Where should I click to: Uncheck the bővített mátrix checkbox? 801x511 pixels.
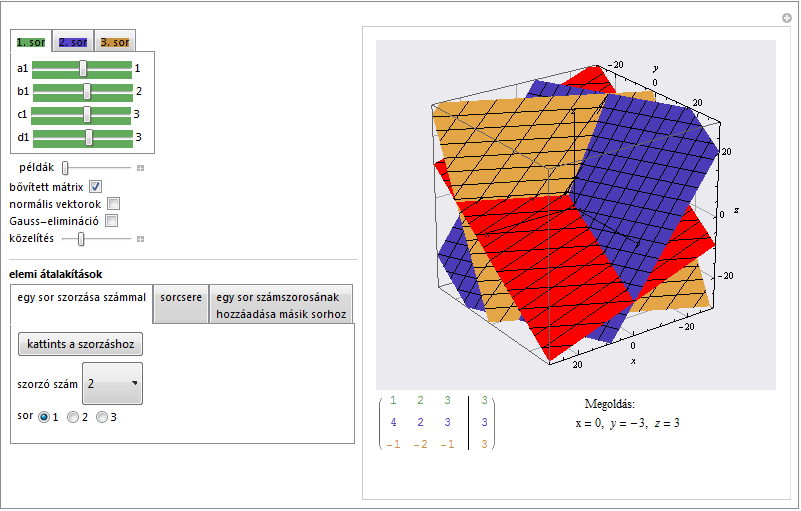point(96,187)
